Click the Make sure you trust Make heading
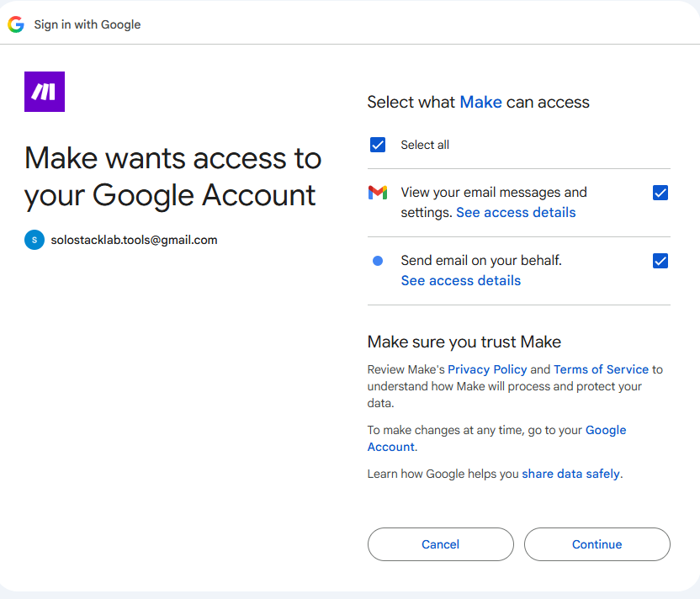Image resolution: width=700 pixels, height=599 pixels. click(464, 342)
